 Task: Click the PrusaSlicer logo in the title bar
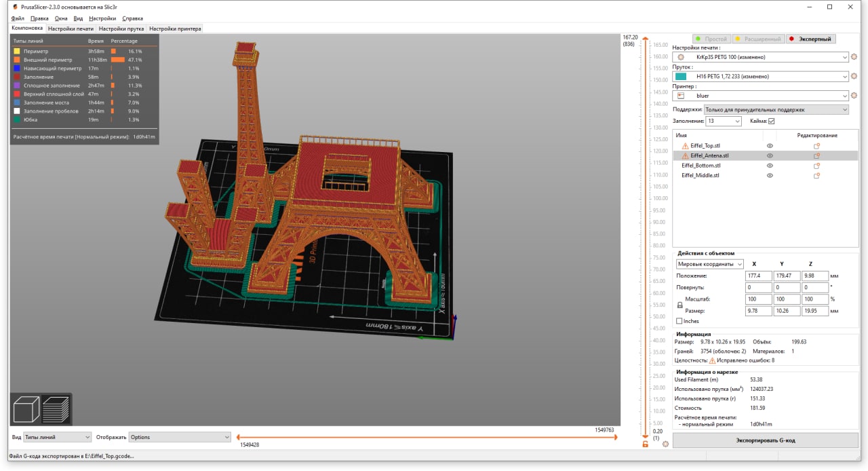15,6
